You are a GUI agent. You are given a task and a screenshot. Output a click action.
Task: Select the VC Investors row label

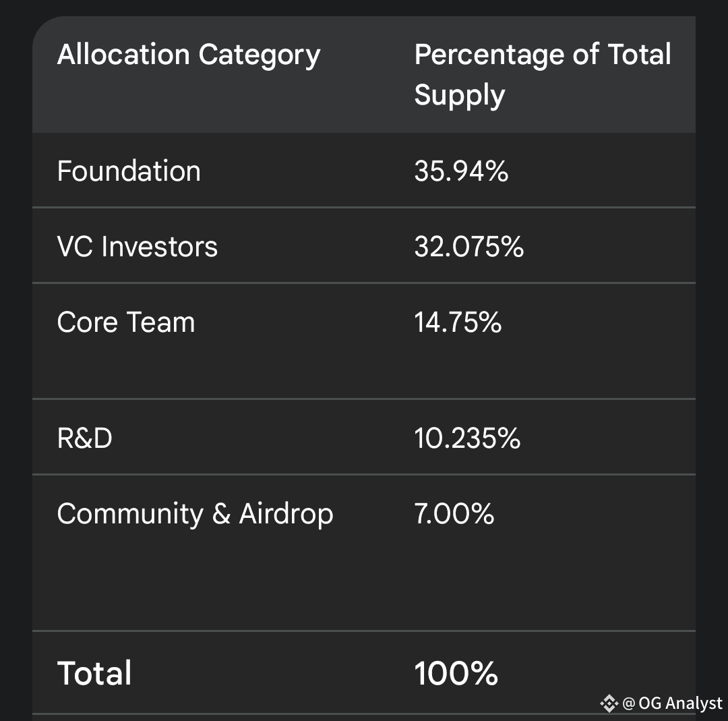pos(137,246)
